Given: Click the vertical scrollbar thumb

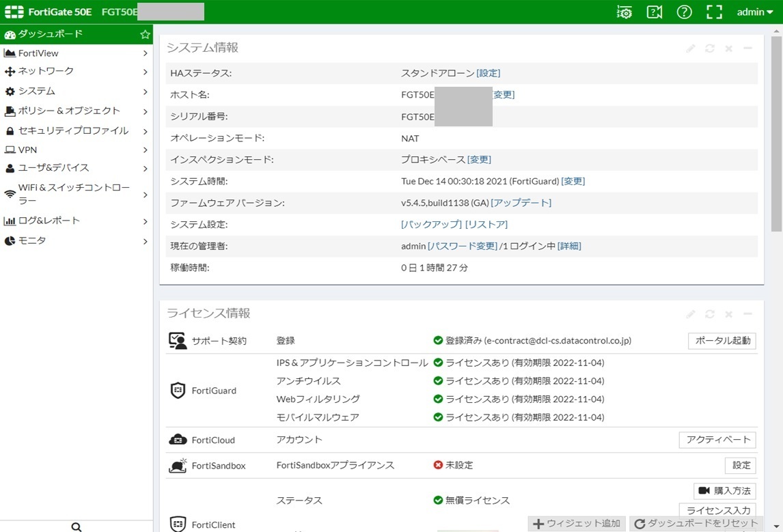Looking at the screenshot, I should tap(776, 133).
